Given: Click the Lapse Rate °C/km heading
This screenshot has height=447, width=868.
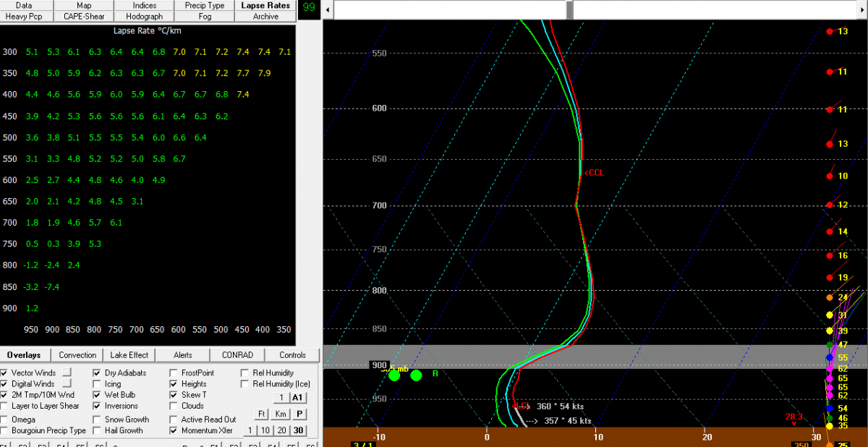Looking at the screenshot, I should pyautogui.click(x=147, y=31).
